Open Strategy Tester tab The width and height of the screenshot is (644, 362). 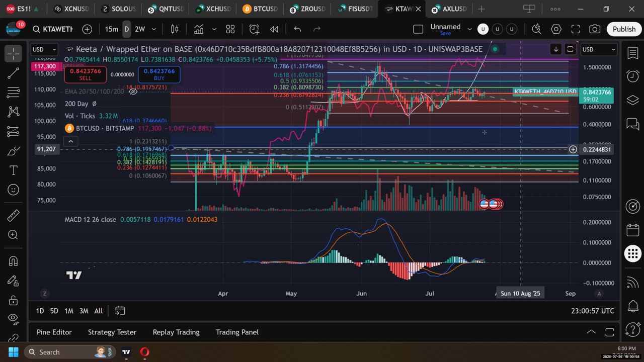click(112, 332)
